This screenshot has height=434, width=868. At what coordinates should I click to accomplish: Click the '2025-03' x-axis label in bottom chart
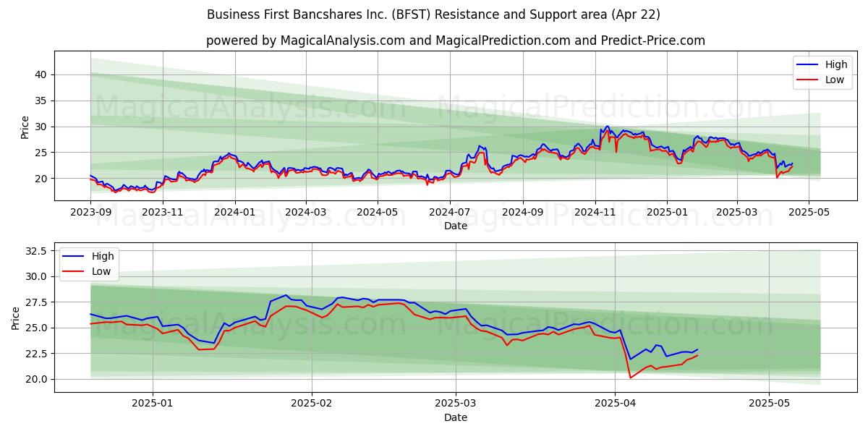point(456,405)
